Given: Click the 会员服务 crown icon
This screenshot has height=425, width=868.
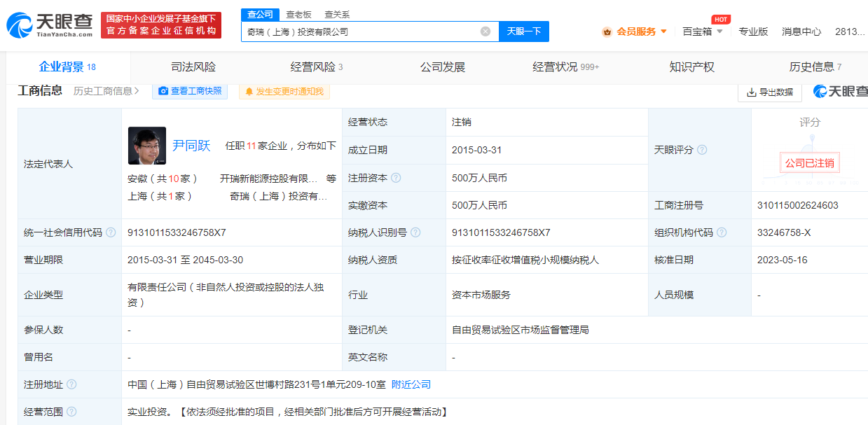Looking at the screenshot, I should point(607,32).
